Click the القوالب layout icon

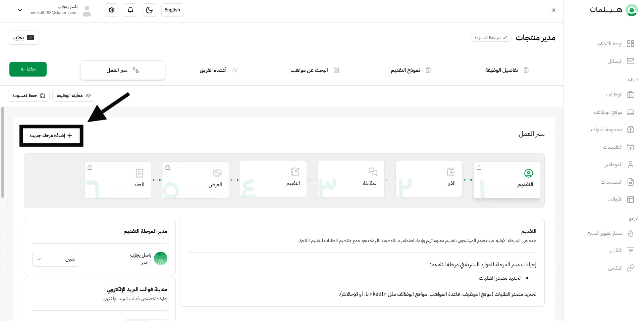[x=631, y=199]
